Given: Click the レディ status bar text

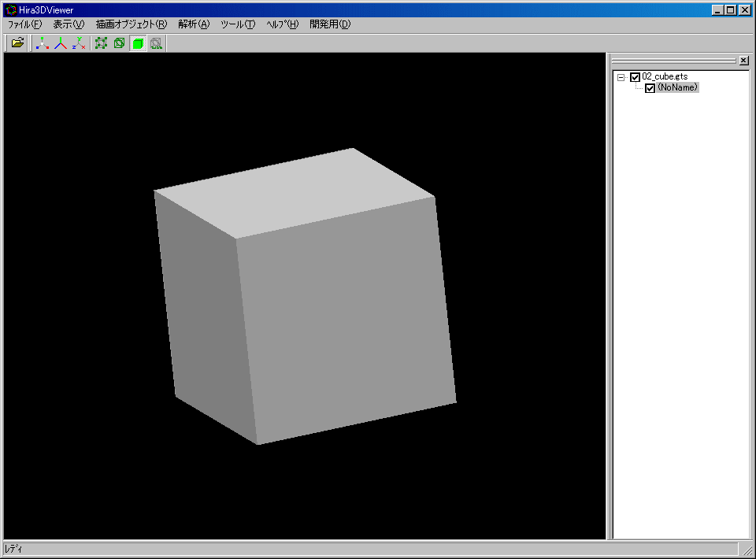Looking at the screenshot, I should (13, 549).
